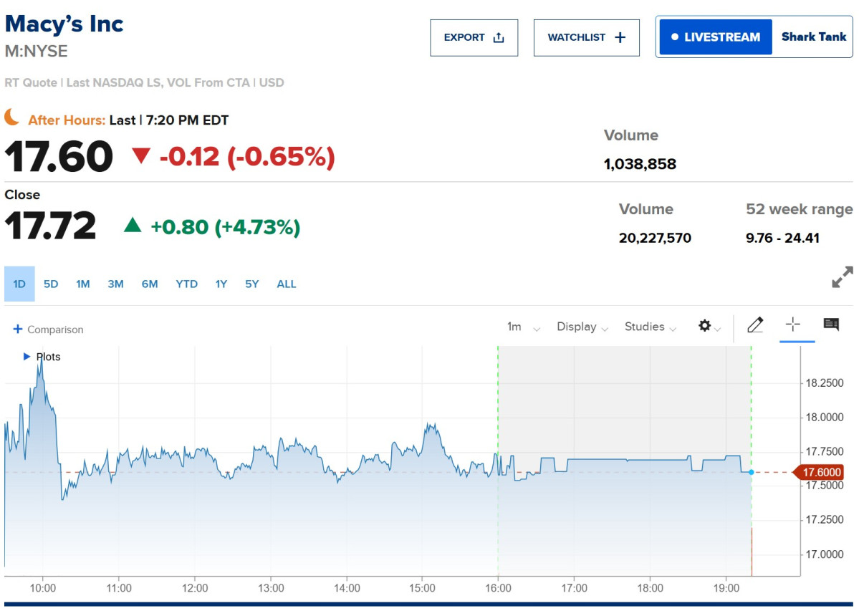Click the LIVESTREAM button
859x616 pixels.
716,37
